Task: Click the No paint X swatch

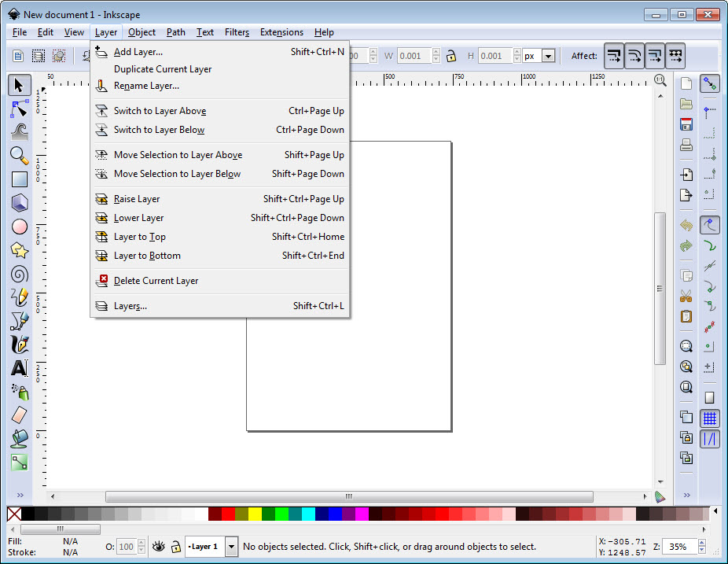Action: 14,514
